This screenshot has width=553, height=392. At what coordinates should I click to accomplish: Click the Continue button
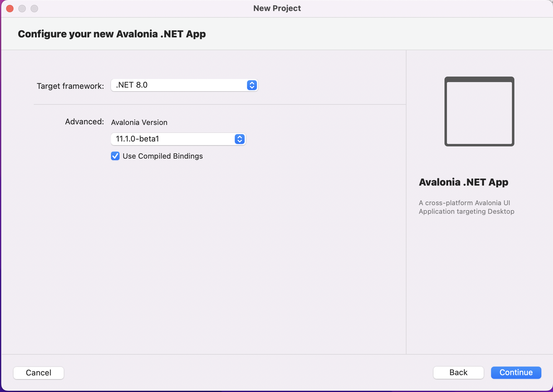pos(516,373)
